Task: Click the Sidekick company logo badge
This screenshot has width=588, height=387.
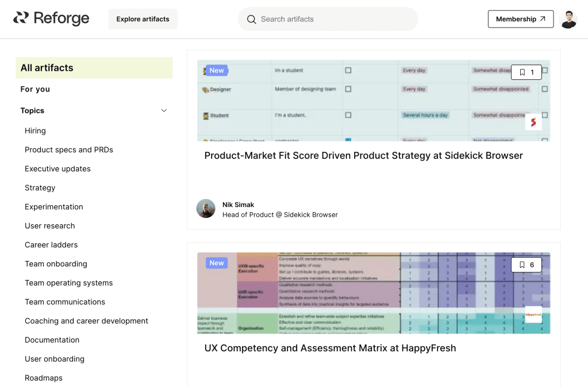Action: (x=533, y=122)
